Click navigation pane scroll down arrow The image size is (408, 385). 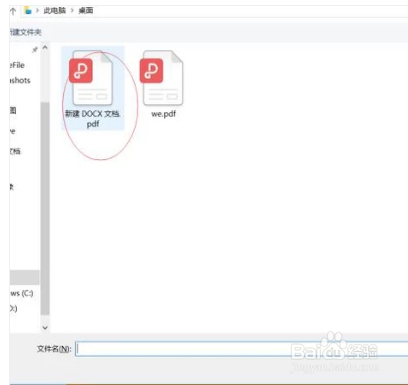coord(45,328)
